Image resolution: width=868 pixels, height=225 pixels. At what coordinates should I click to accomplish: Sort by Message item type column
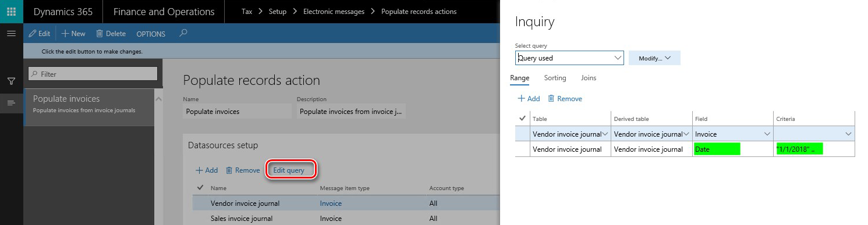pos(345,188)
